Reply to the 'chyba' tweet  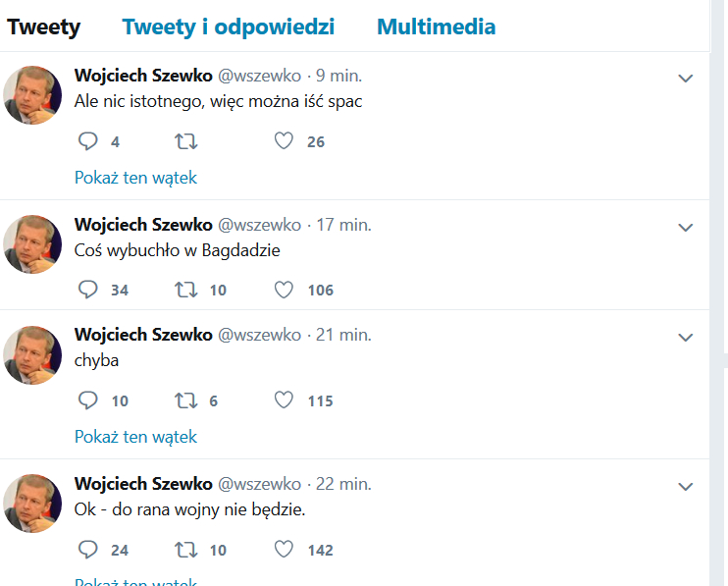88,400
